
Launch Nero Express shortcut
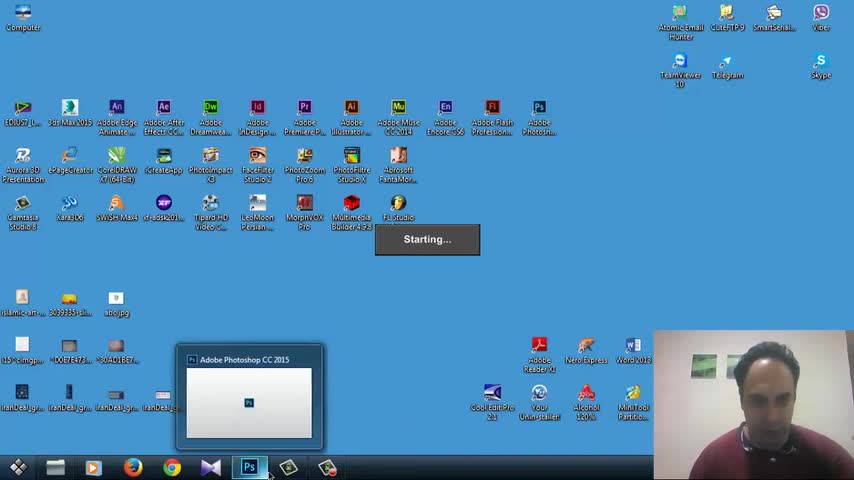(586, 350)
